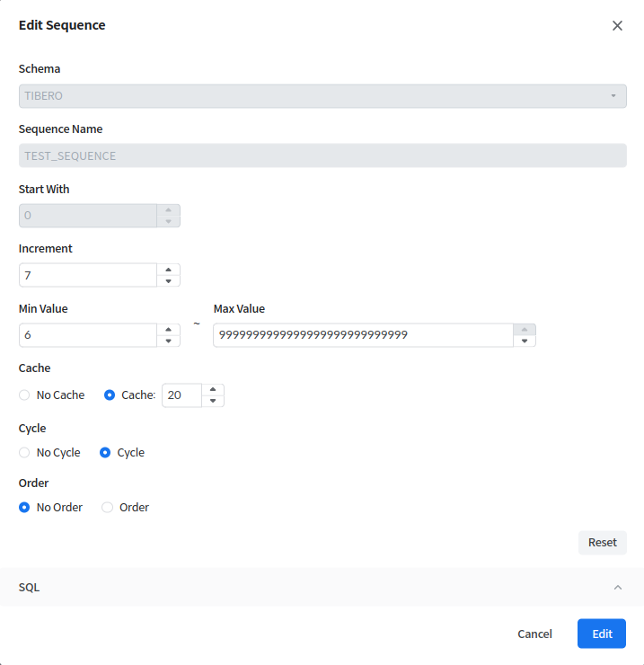Screen dimensions: 644x665
Task: Select the Cache radio option
Action: (x=110, y=395)
